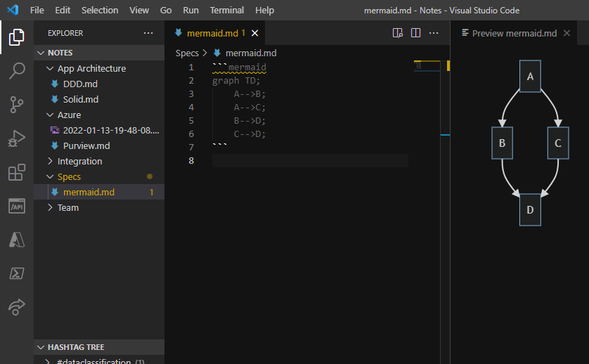
Task: Open the PowerShell view icon
Action: (17, 273)
